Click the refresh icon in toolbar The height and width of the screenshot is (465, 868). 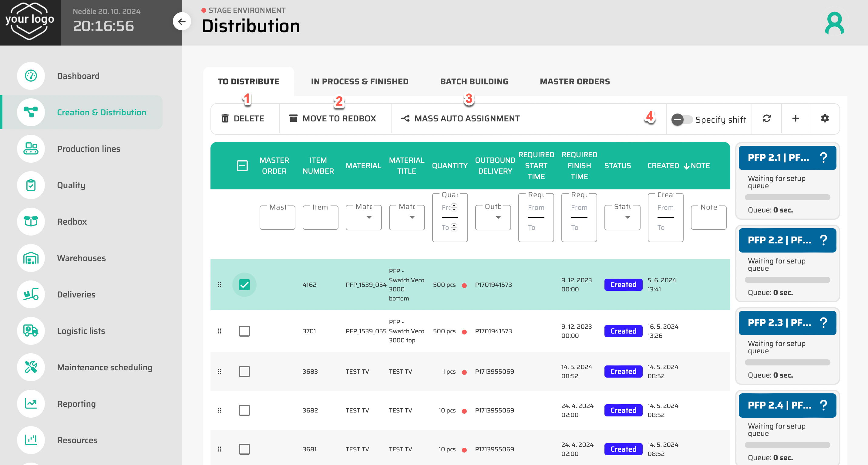click(x=767, y=118)
